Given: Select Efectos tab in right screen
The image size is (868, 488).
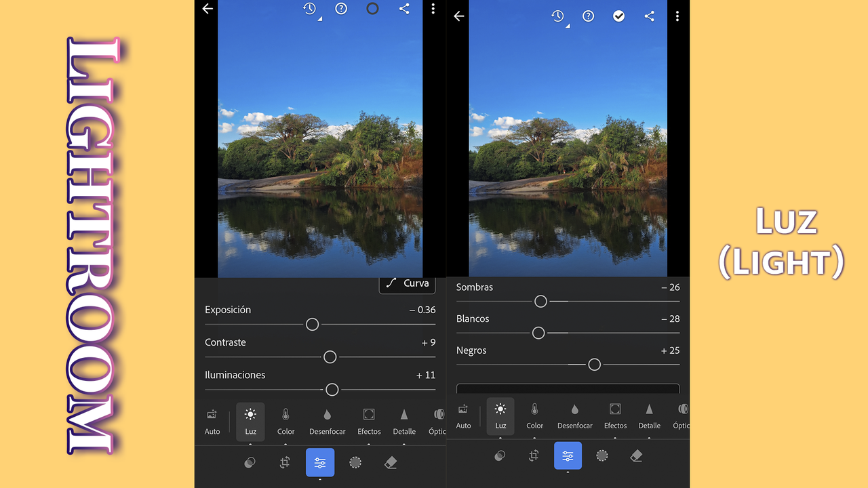Looking at the screenshot, I should pos(615,417).
